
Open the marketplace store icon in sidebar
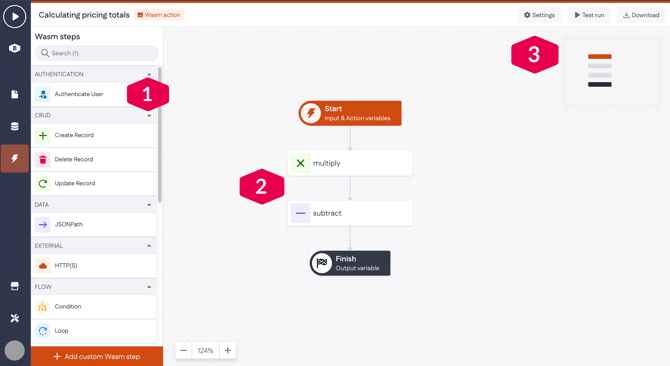(15, 286)
